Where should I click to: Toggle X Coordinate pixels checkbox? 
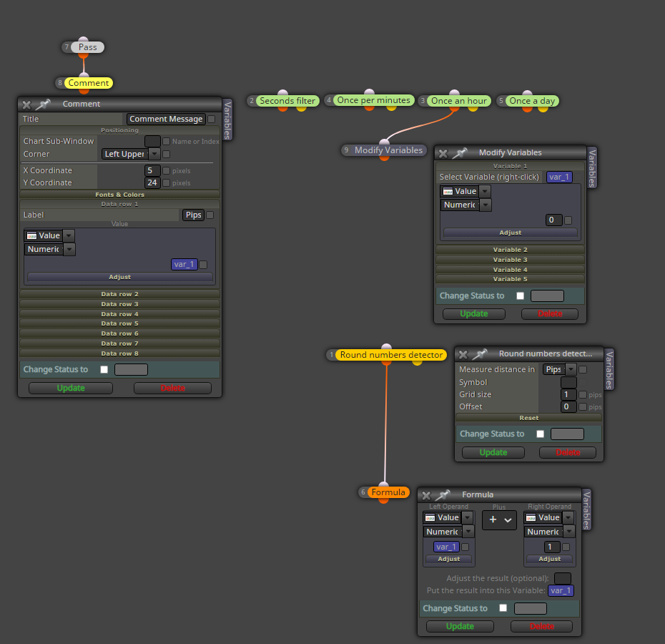166,170
